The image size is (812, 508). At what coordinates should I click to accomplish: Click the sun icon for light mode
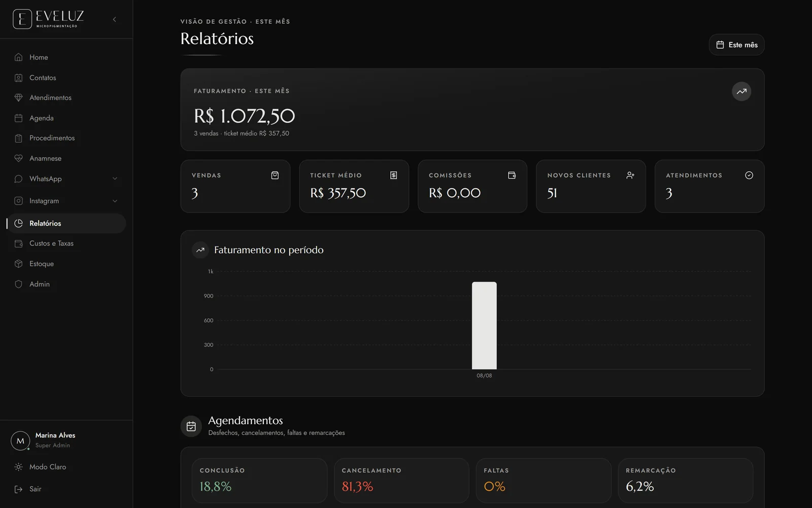(19, 467)
